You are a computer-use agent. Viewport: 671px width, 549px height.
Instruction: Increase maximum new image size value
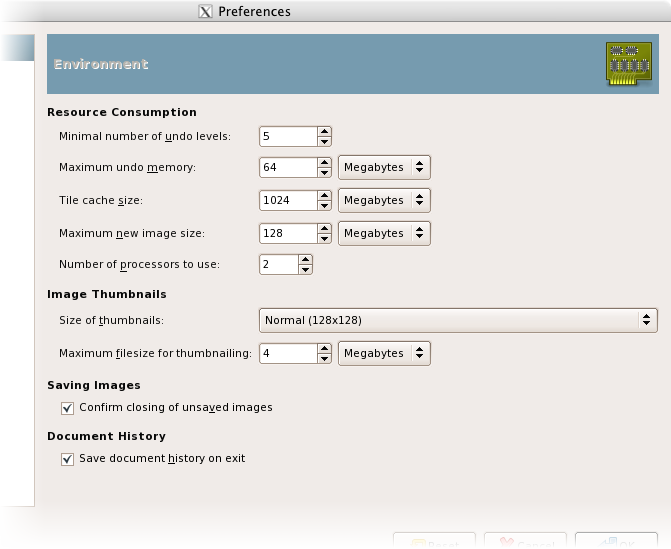click(x=324, y=229)
